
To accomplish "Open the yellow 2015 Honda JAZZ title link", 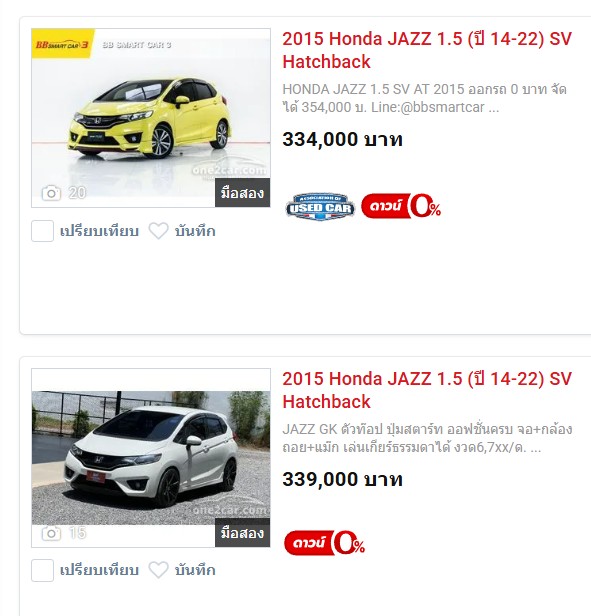I will pyautogui.click(x=427, y=50).
